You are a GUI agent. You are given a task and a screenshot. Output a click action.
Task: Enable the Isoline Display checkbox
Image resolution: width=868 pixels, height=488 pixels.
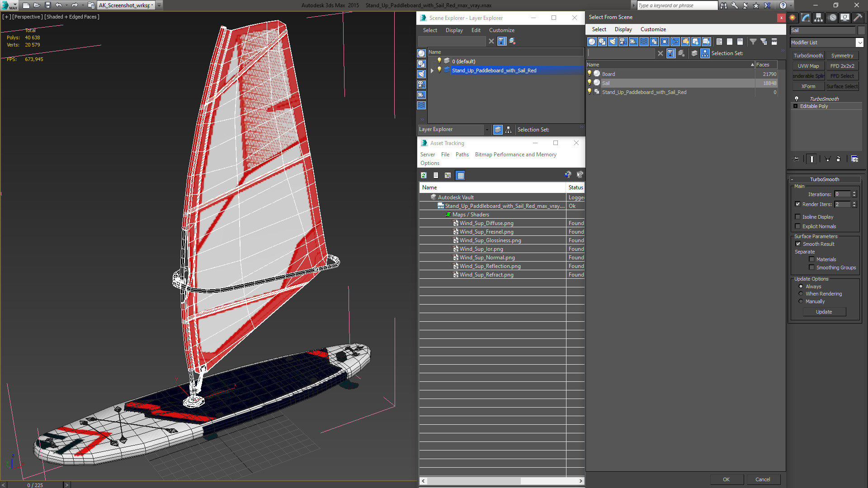[798, 217]
